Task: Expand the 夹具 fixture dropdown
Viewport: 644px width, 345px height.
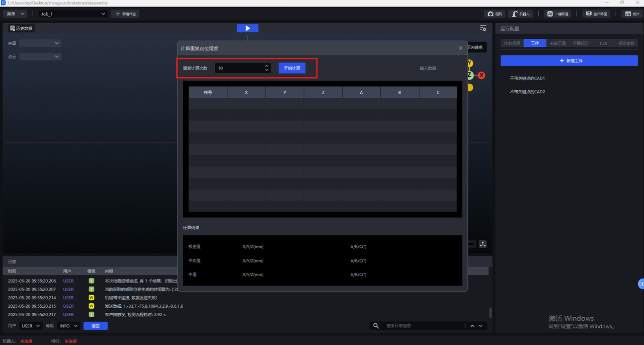Action: tap(40, 43)
